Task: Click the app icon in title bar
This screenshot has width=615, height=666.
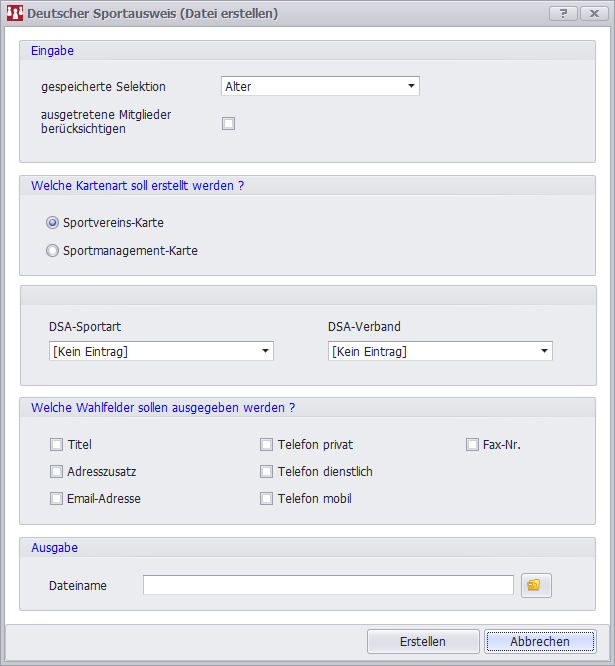Action: click(15, 14)
